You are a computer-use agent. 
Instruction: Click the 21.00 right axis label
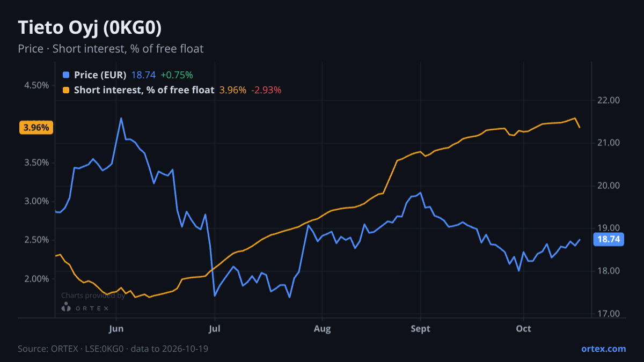(608, 143)
